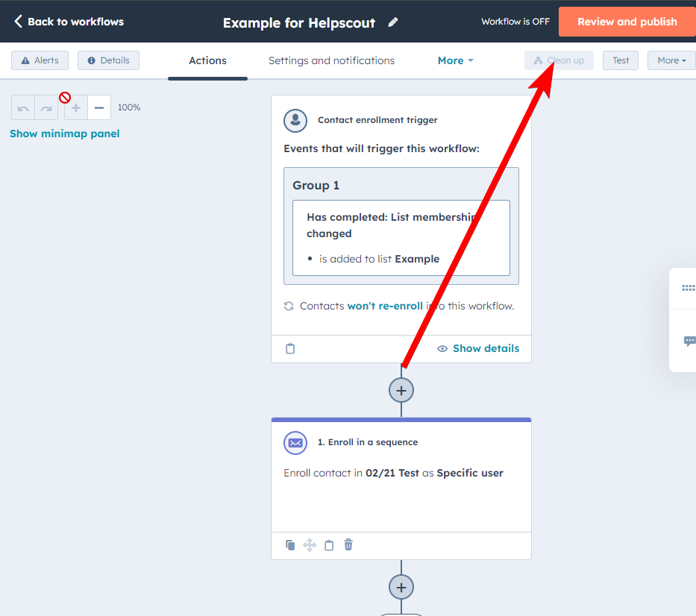
Task: Open side panel grid icon
Action: (x=688, y=288)
